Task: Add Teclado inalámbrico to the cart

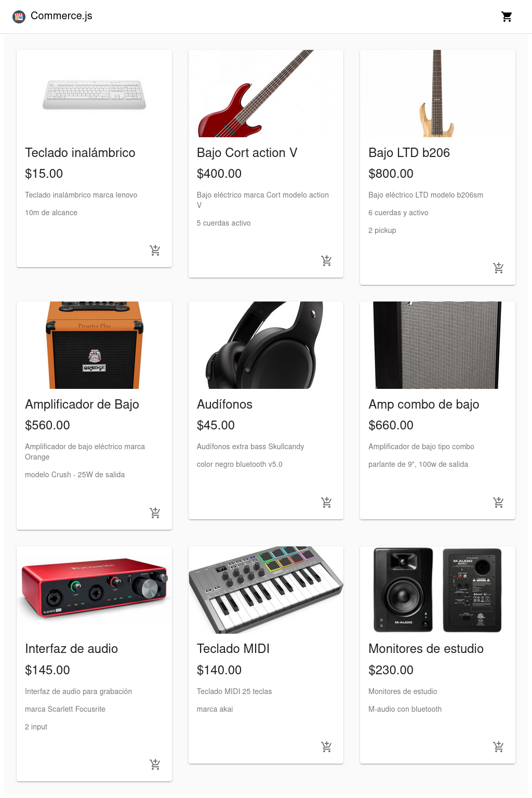Action: pos(155,250)
